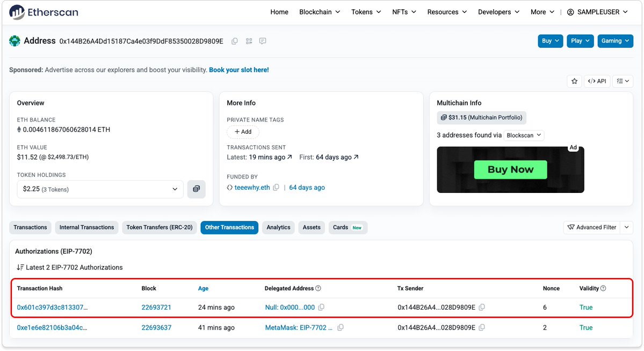Open the MetaMask: EIP-7702 delegated address
Viewport: 644px width, 351px height.
coord(299,327)
